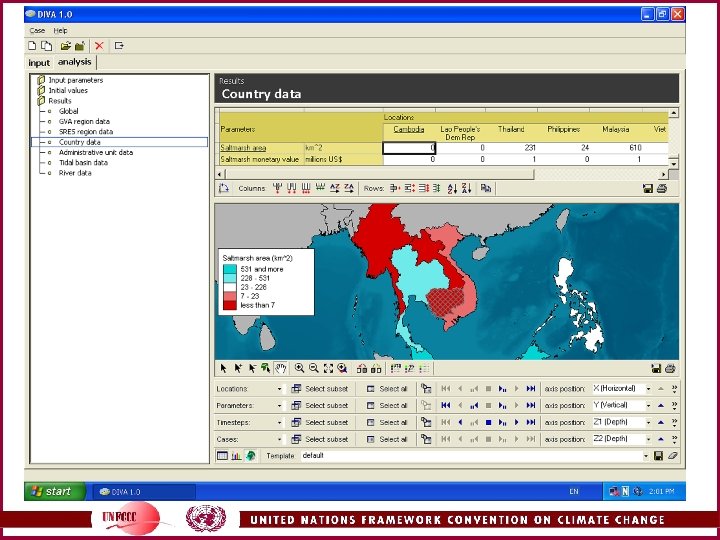Click the copy case icon in the top toolbar
The image size is (720, 540).
click(46, 46)
